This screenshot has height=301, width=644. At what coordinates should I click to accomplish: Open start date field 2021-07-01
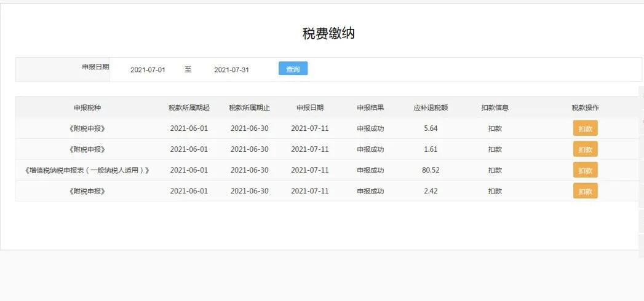(x=148, y=69)
